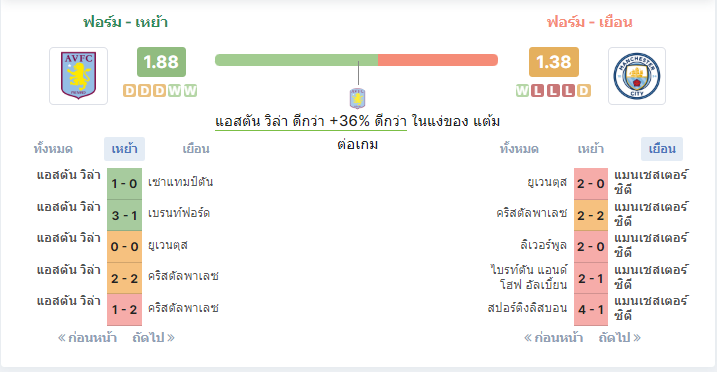This screenshot has height=372, width=717.
Task: Select the เยือน tab under Aston Villa
Action: click(196, 149)
